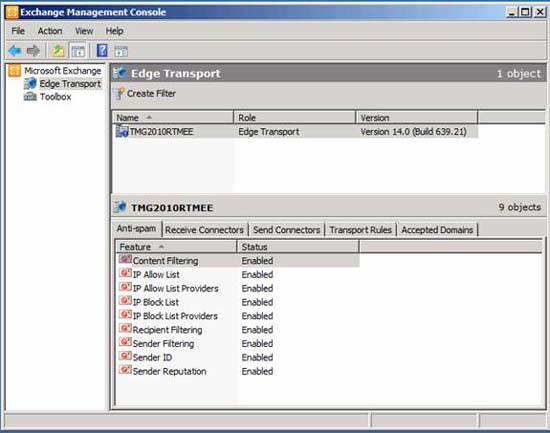Minimize the Exchange Management Console window
This screenshot has width=550, height=433.
click(x=512, y=12)
